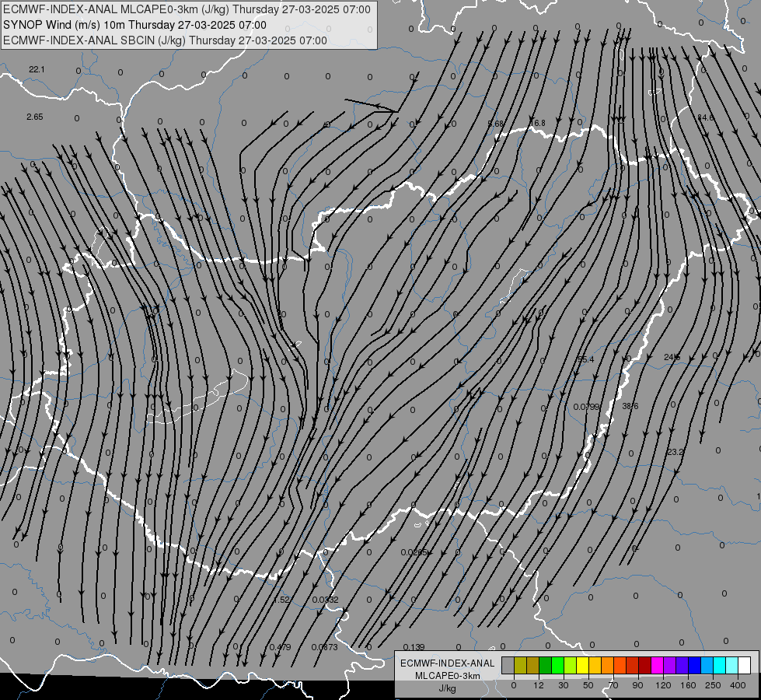
Task: Click the map value 55.4
Action: (586, 359)
